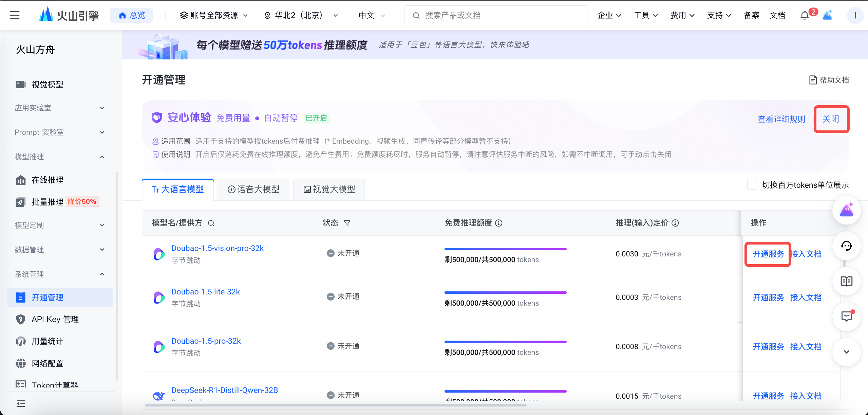Open 文档 in the top bar
Image resolution: width=868 pixels, height=415 pixels.
click(777, 15)
